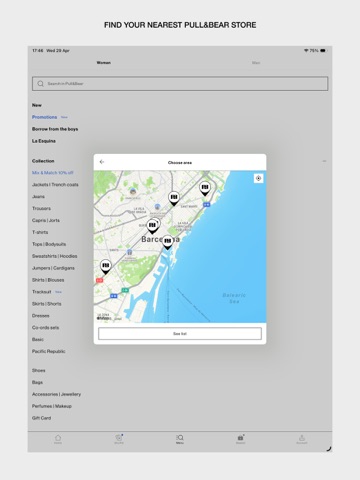
Task: Select store pin above the red metro marker
Action: [x=106, y=267]
